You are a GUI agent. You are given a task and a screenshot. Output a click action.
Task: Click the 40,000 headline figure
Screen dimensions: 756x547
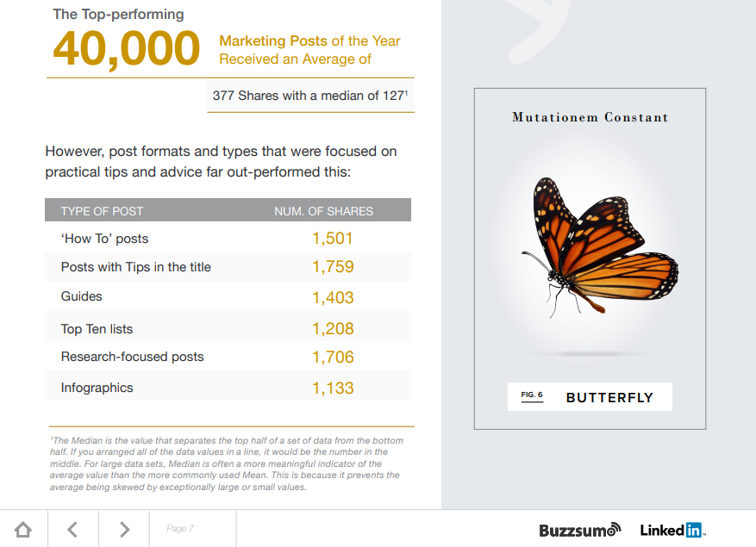click(x=126, y=49)
